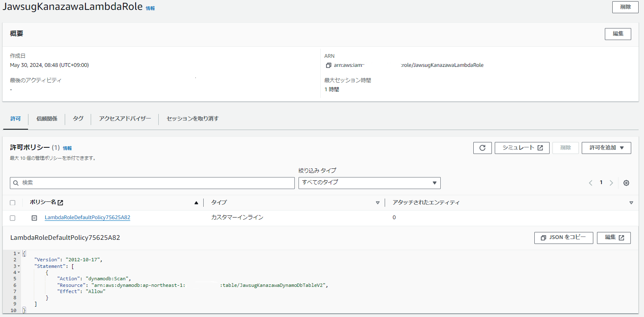Collapse the LambdaRoleDefaultPolicy75625A82 row with minus icon

tap(35, 218)
